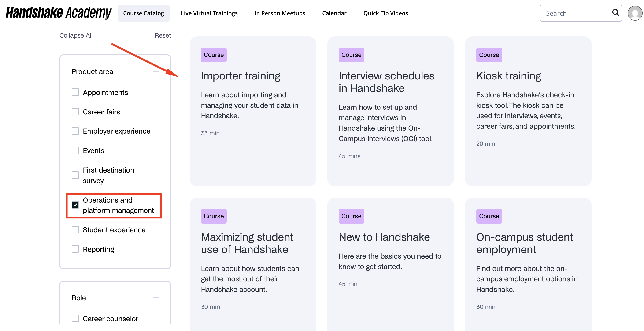
Task: Open Interview schedules in Handshake course
Action: [x=386, y=82]
